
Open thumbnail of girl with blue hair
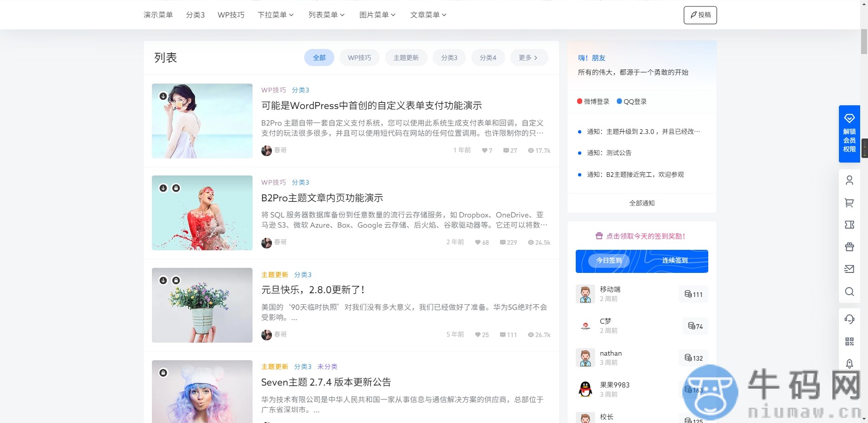pos(202,392)
